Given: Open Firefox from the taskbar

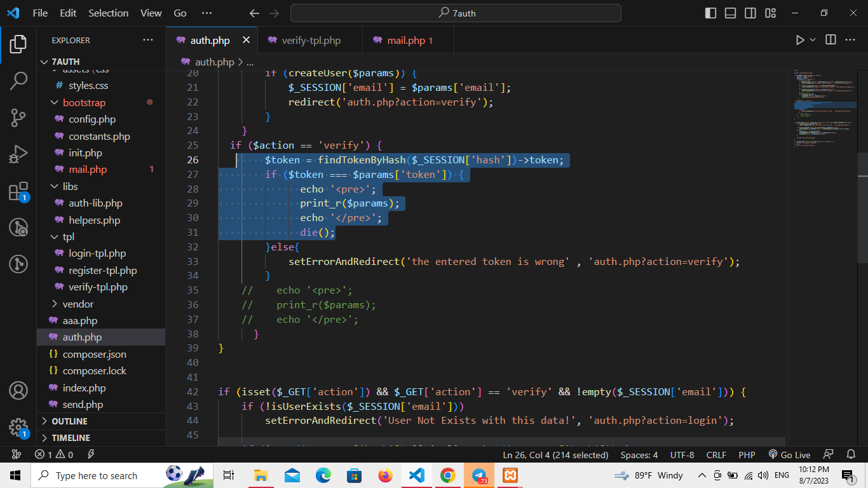Looking at the screenshot, I should 385,475.
